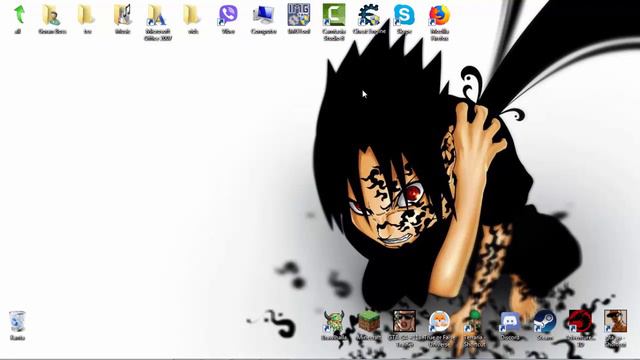Launch the IMG tool shortcut
640x360 pixels.
[299, 15]
